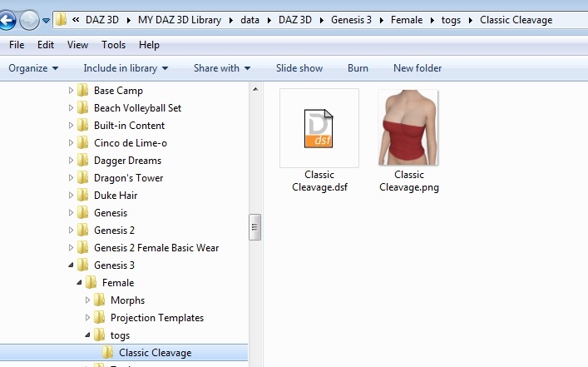
Task: Expand the Genesis folder node
Action: (x=71, y=213)
